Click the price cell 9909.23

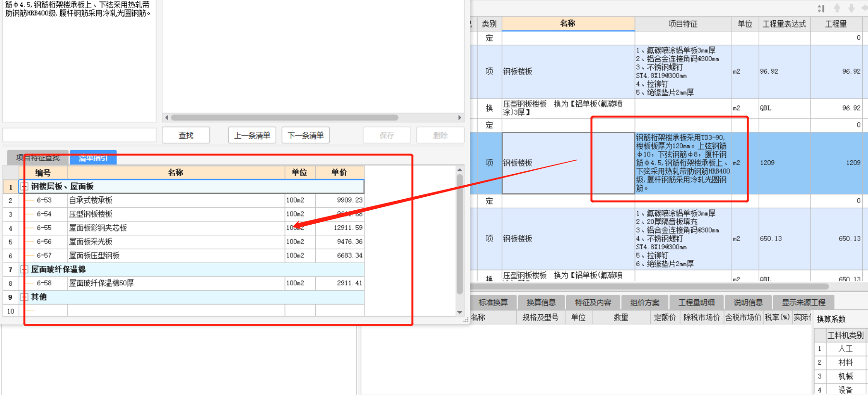tap(340, 200)
